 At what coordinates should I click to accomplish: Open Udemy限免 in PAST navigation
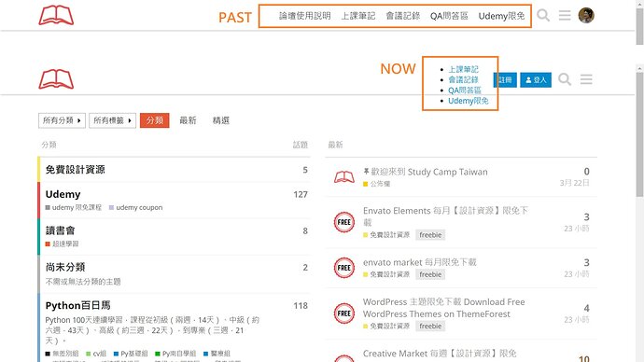(501, 16)
